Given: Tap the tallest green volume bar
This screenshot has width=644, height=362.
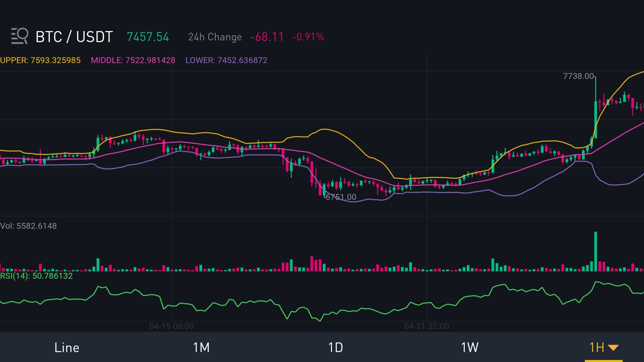Looking at the screenshot, I should [595, 251].
